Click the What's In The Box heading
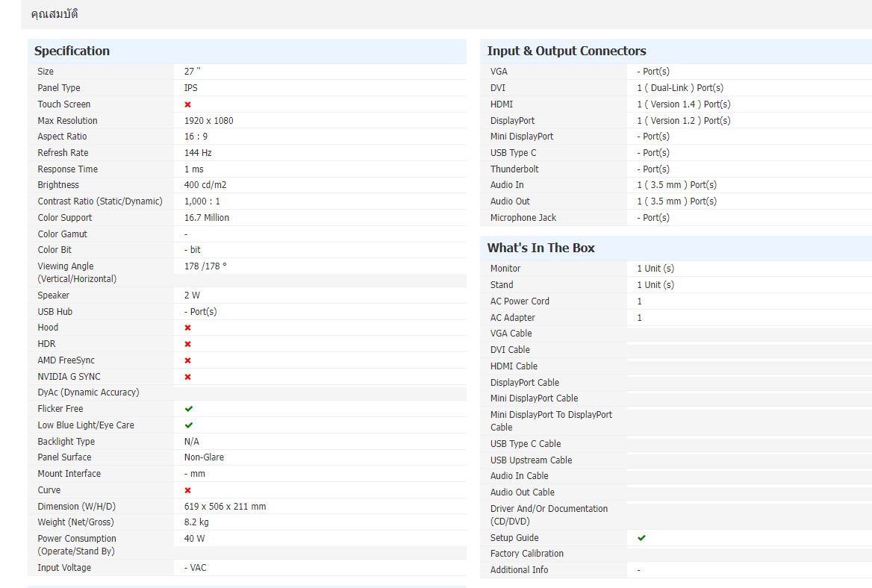The width and height of the screenshot is (872, 588). coord(541,248)
